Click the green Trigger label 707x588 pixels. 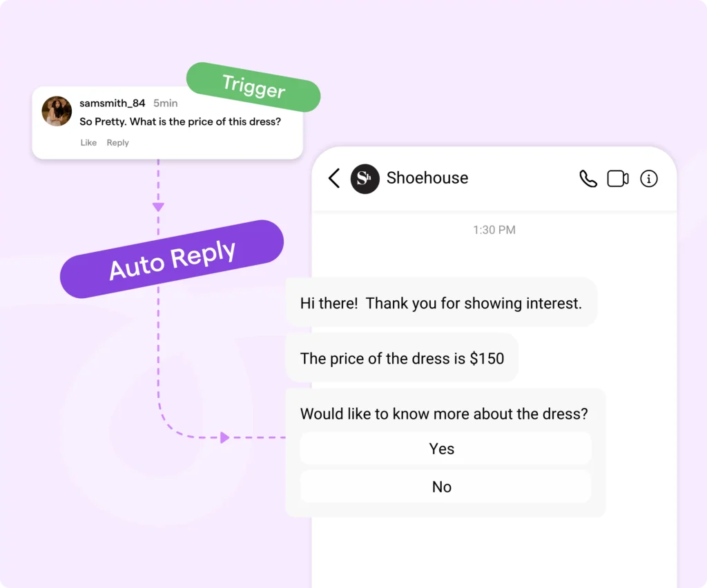point(253,87)
